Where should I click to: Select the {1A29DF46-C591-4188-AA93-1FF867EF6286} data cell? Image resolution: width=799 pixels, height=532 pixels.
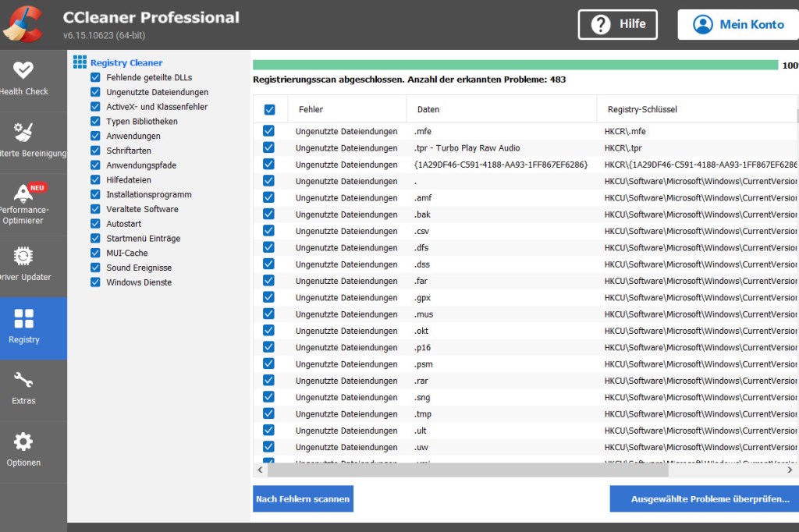tap(501, 165)
